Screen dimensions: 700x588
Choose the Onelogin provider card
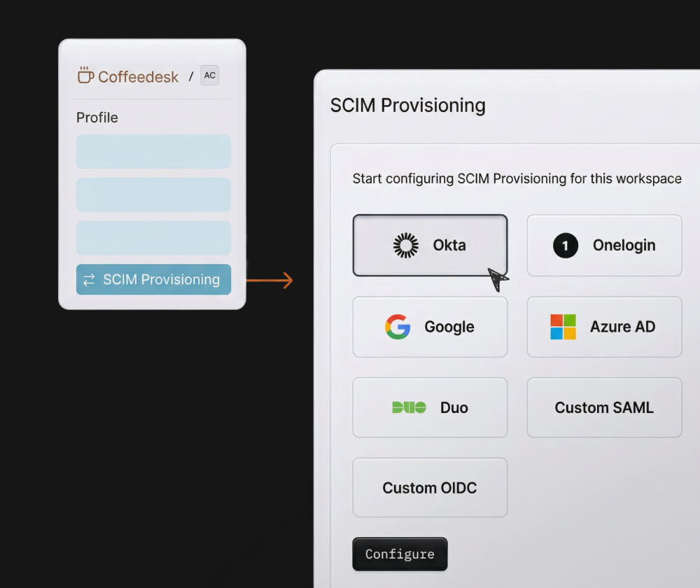tap(604, 245)
